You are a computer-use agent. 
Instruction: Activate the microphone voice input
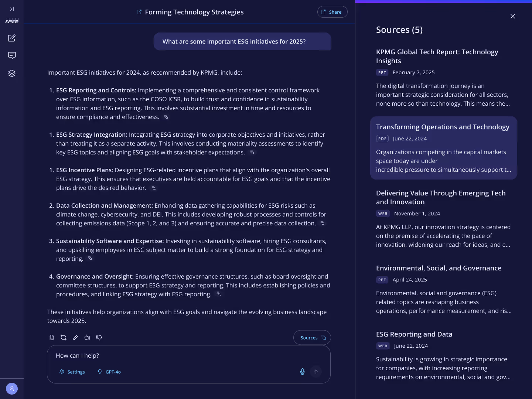(302, 372)
